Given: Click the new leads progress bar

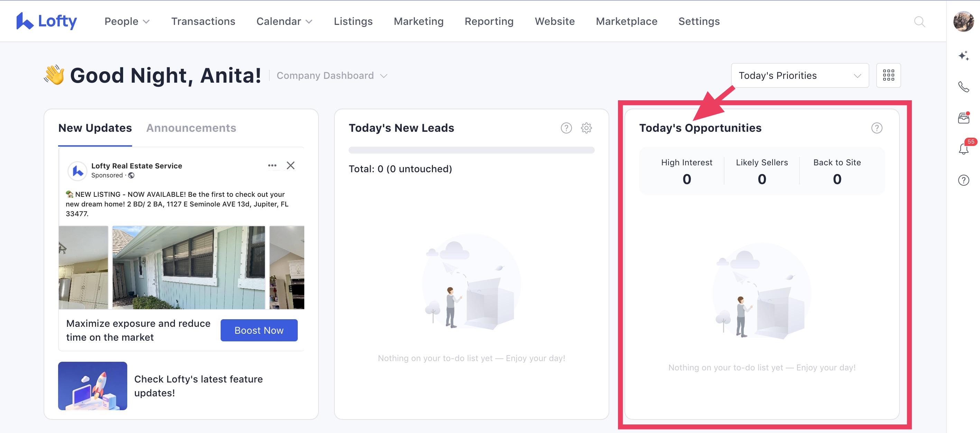Looking at the screenshot, I should 471,150.
